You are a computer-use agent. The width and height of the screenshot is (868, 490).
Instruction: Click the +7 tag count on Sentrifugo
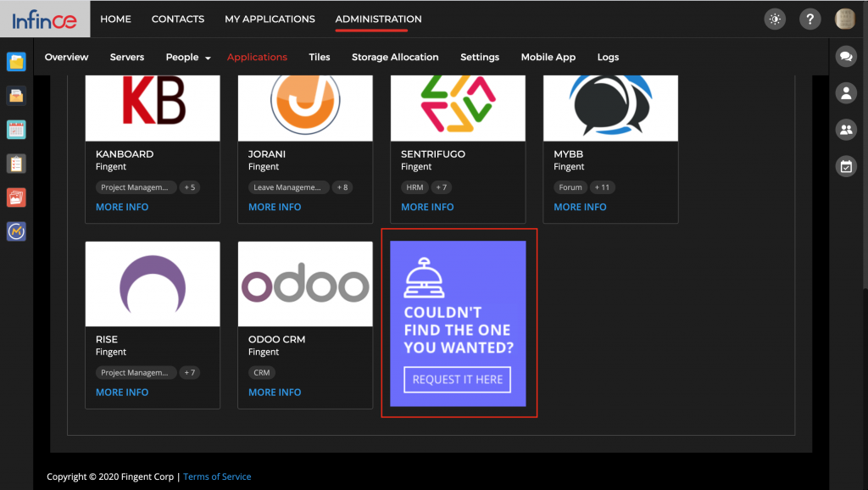point(441,187)
